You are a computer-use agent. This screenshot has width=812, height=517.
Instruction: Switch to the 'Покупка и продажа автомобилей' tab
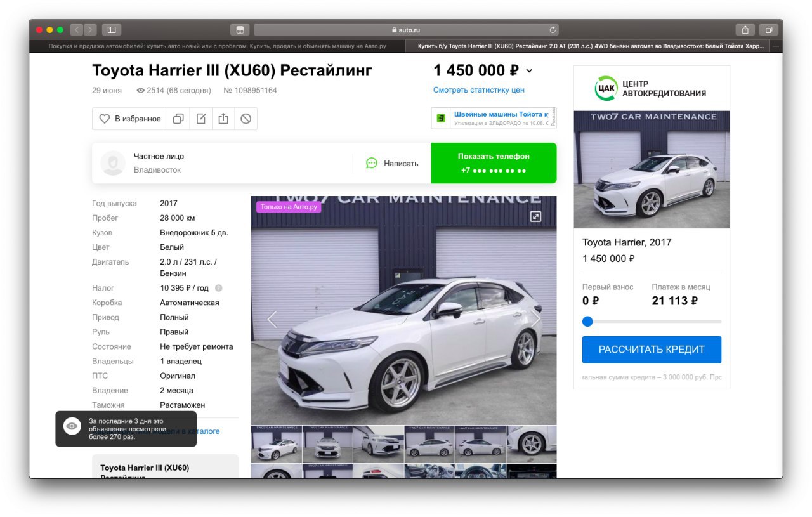(217, 46)
